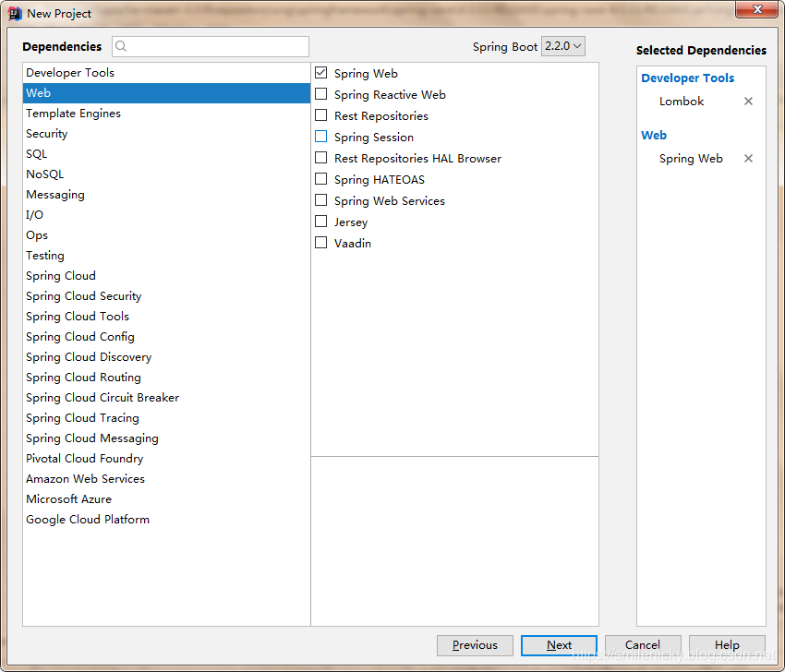
Task: Choose Microsoft Azure category
Action: pyautogui.click(x=166, y=499)
